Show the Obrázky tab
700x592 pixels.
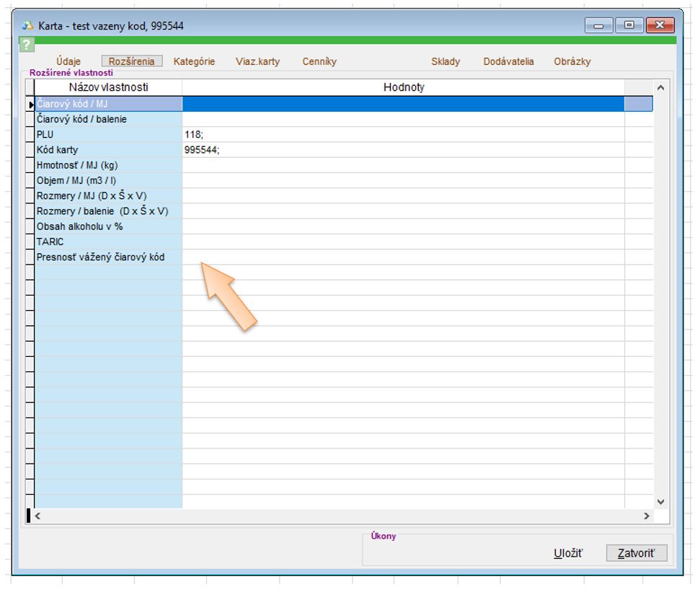(x=572, y=61)
